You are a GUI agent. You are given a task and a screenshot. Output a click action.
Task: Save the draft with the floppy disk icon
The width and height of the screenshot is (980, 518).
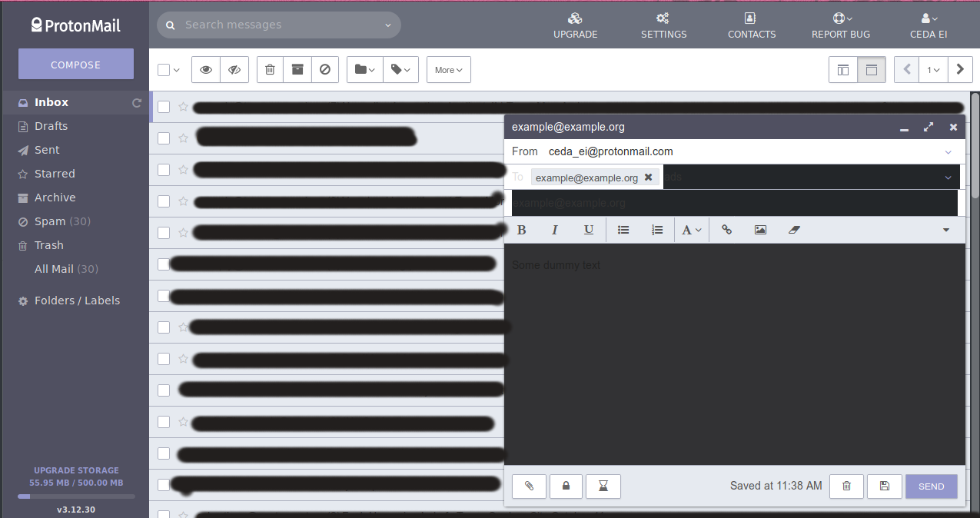885,486
